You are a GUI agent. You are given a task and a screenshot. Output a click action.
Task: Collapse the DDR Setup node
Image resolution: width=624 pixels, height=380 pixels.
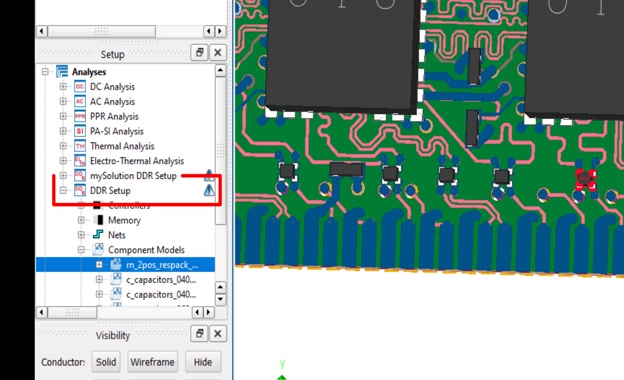[x=63, y=191]
